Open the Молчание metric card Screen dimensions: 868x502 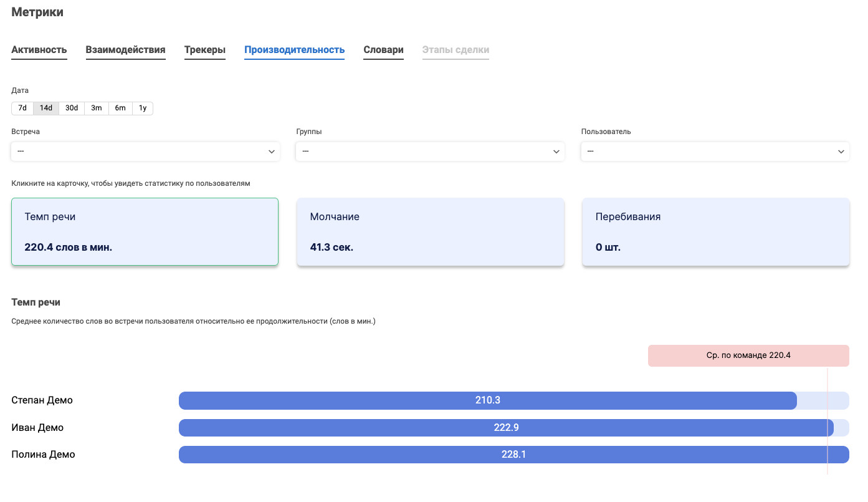(x=430, y=232)
